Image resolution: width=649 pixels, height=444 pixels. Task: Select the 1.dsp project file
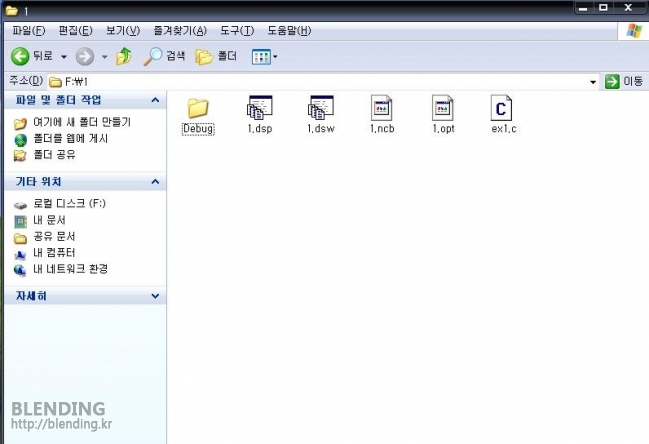click(x=260, y=108)
